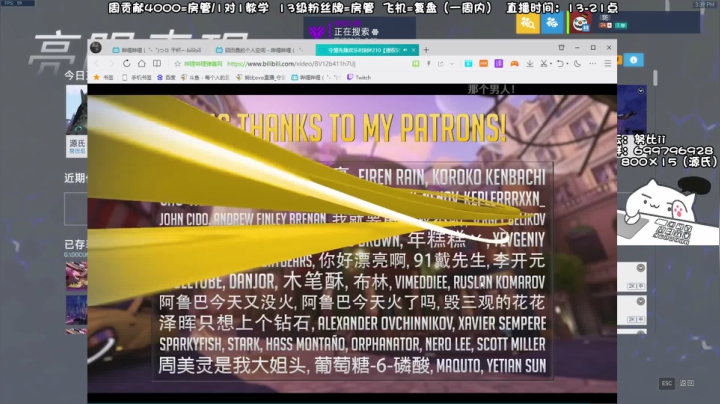The image size is (720, 404).
Task: Open the browser home page
Action: [x=141, y=63]
